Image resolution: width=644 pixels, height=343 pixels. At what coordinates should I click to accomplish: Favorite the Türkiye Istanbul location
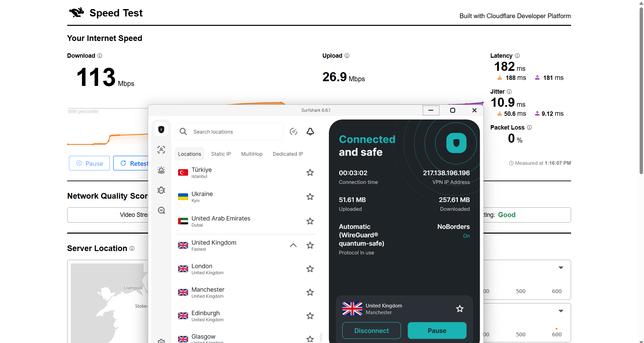tap(310, 173)
